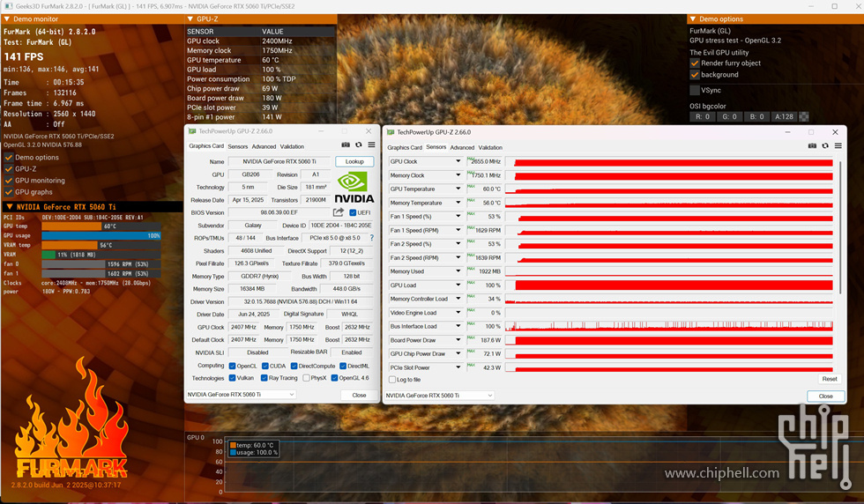
Task: Click the Sensors window vertical scrollbar
Action: click(839, 227)
